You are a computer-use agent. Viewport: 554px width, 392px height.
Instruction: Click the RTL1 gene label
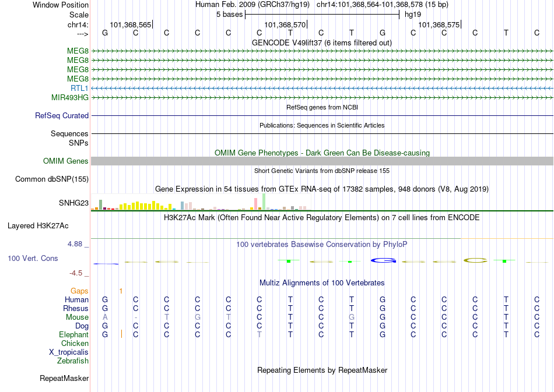[x=79, y=88]
